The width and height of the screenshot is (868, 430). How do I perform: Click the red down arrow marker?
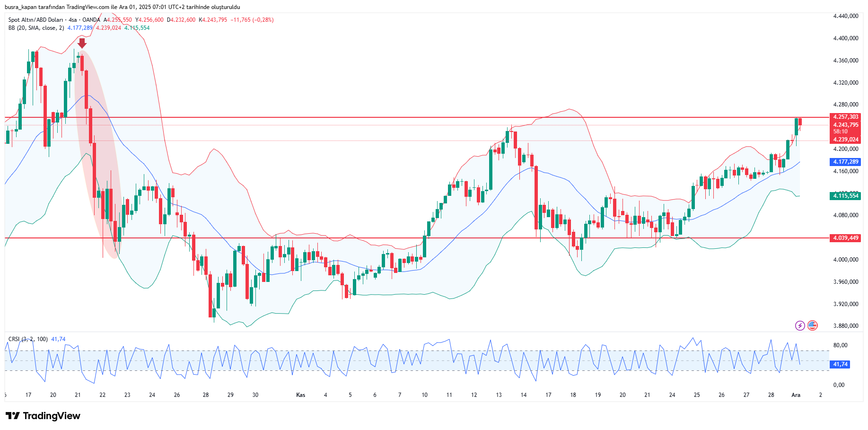pyautogui.click(x=82, y=44)
